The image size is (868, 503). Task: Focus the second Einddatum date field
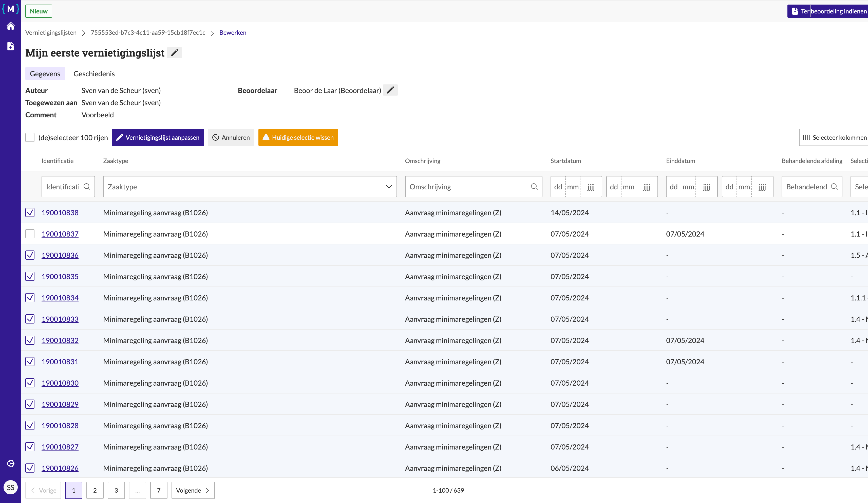(x=747, y=187)
